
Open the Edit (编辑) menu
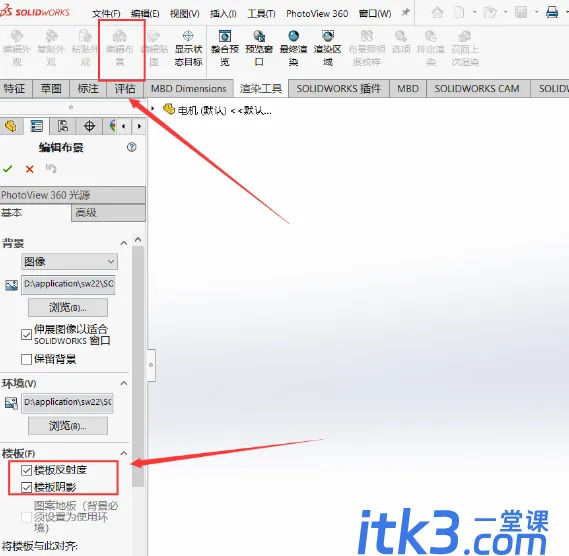tap(145, 14)
